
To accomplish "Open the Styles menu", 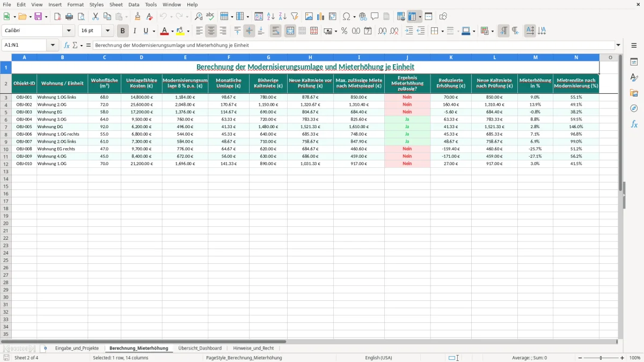I will (97, 4).
